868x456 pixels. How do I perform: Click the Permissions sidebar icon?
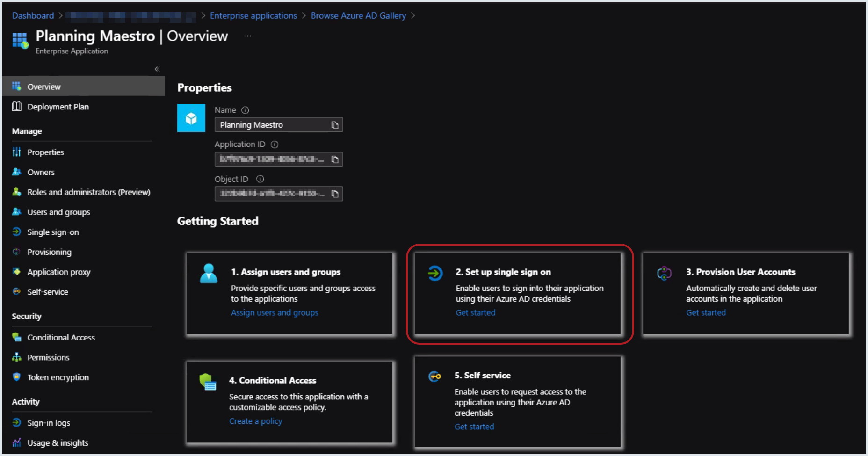tap(17, 357)
